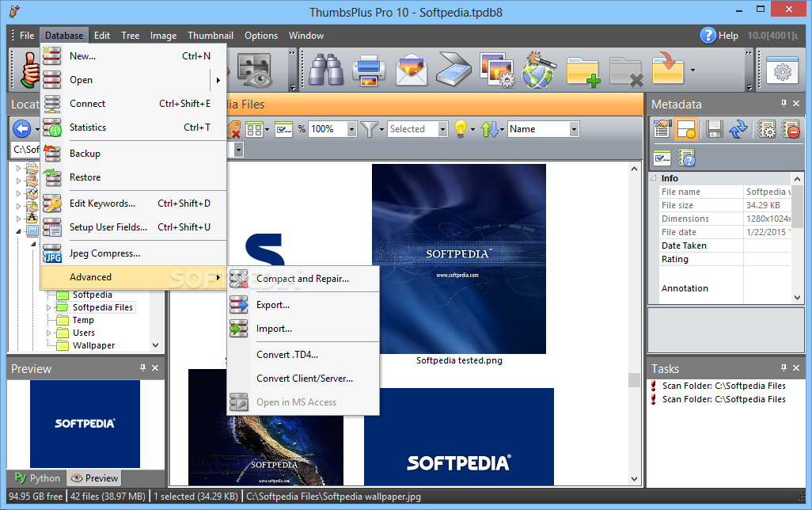Switch to the Python tab

[37, 478]
